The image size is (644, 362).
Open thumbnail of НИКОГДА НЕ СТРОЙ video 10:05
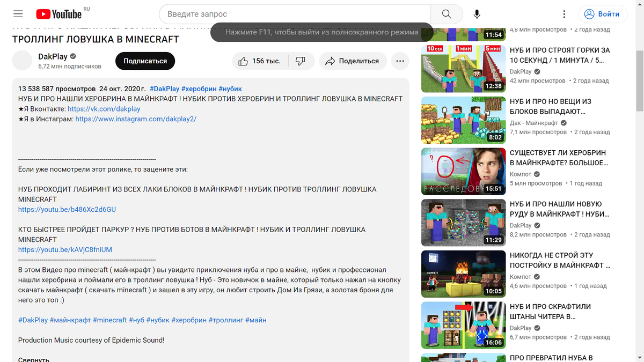pyautogui.click(x=464, y=274)
